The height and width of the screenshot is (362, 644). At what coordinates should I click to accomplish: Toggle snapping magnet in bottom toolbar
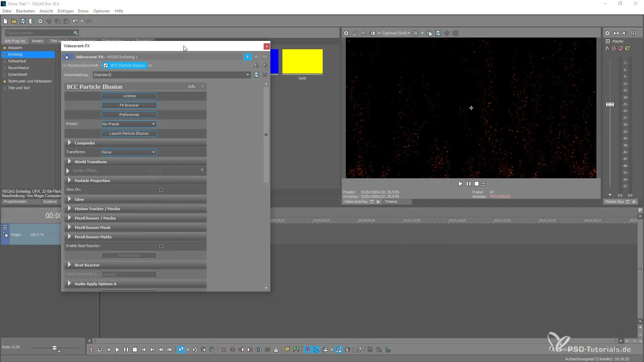click(308, 350)
